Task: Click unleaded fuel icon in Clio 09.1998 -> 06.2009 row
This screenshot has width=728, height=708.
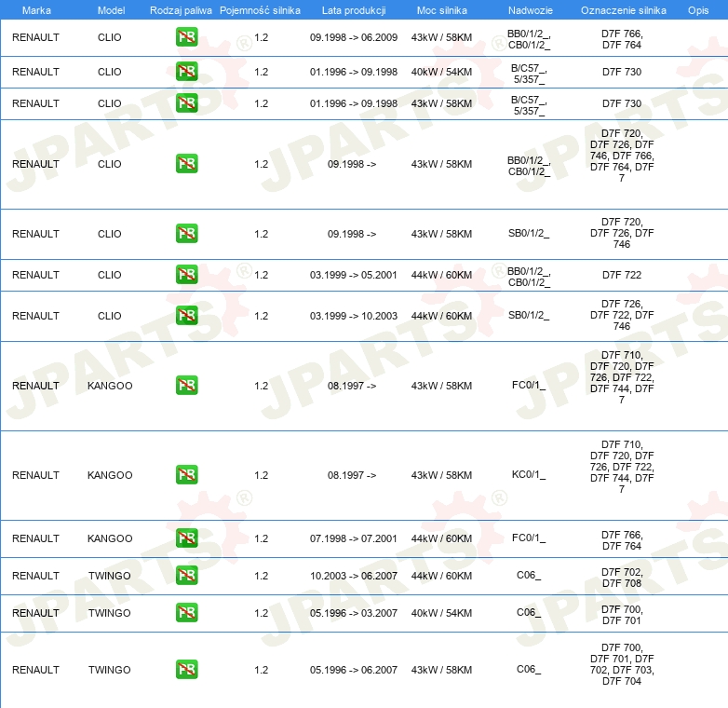Action: (186, 37)
